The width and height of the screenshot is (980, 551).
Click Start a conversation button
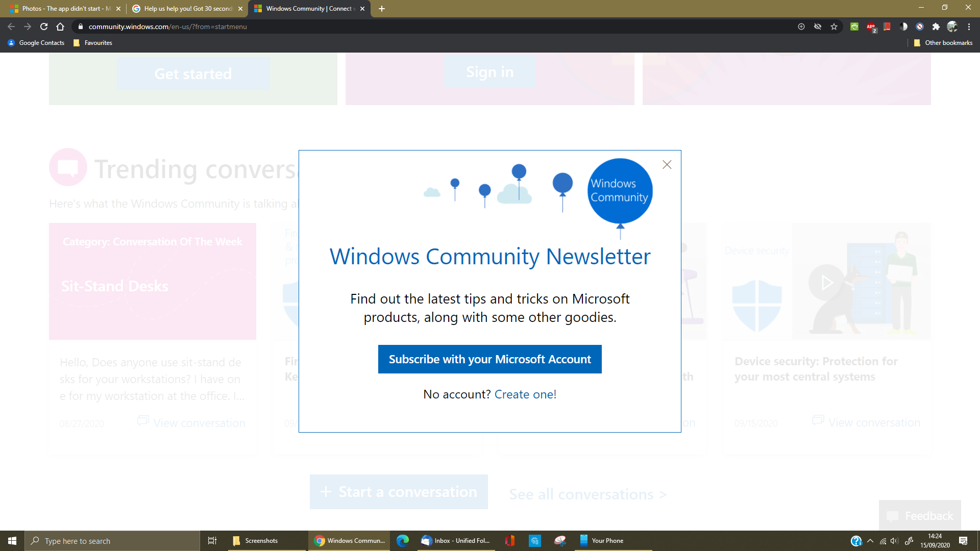coord(399,492)
